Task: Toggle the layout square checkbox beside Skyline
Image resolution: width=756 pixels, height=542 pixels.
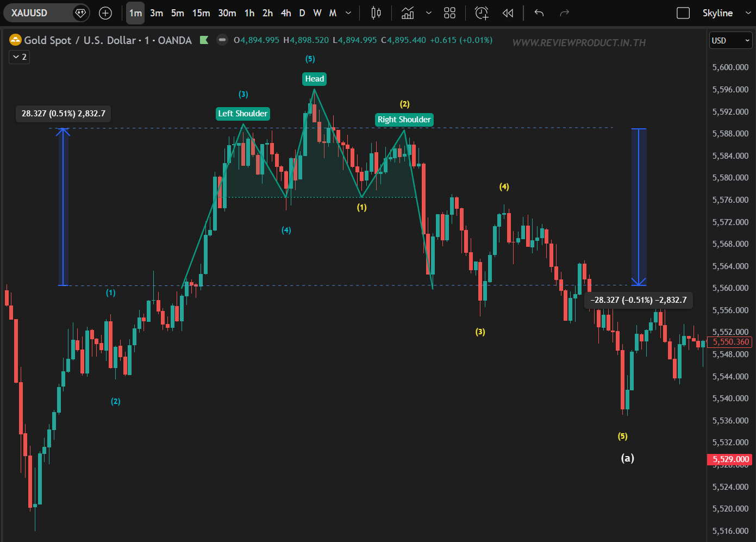Action: point(683,13)
